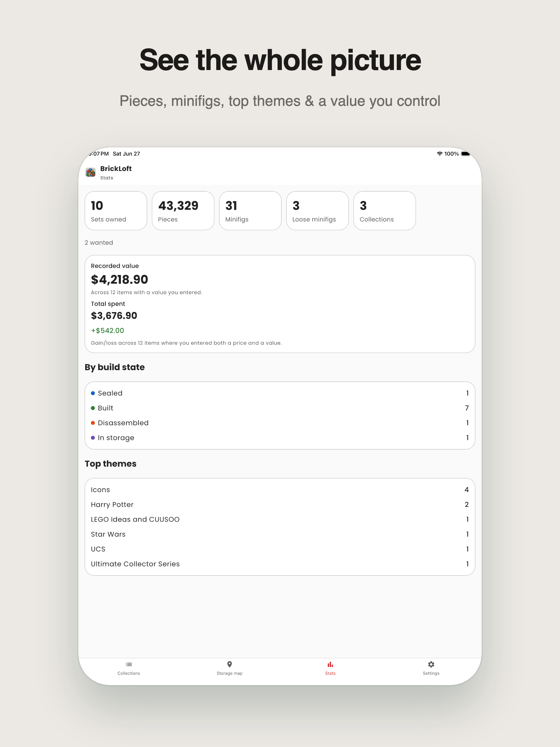Tap the 2 wanted link
Image resolution: width=560 pixels, height=747 pixels.
click(x=99, y=242)
